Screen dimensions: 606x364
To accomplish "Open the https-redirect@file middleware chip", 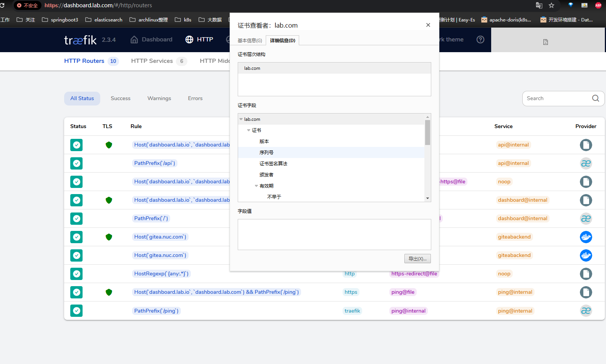I will 414,274.
